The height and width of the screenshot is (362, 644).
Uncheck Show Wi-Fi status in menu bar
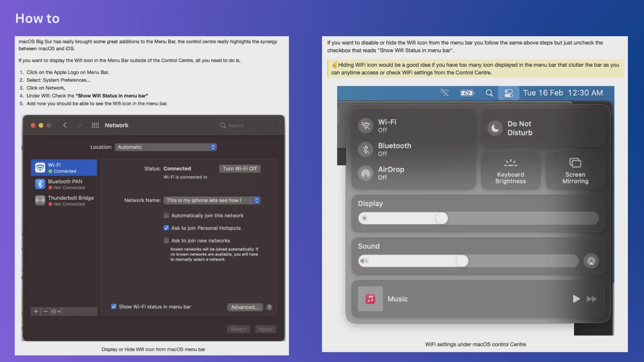click(114, 307)
